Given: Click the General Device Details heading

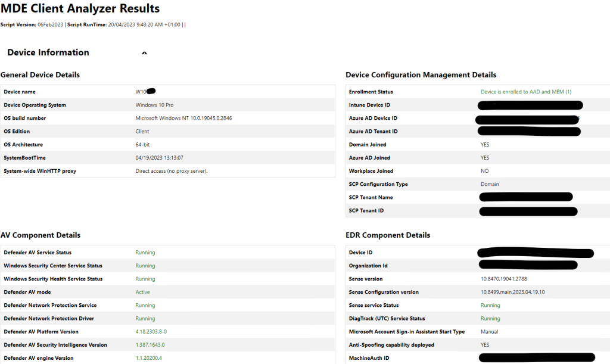Looking at the screenshot, I should 40,75.
